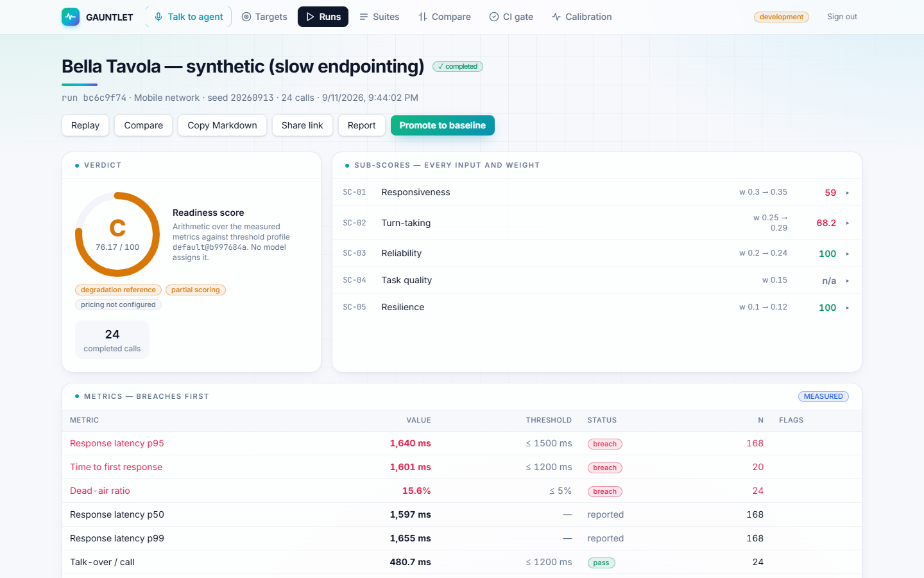Viewport: 924px width, 578px height.
Task: Click the Talk to agent button
Action: click(x=189, y=17)
